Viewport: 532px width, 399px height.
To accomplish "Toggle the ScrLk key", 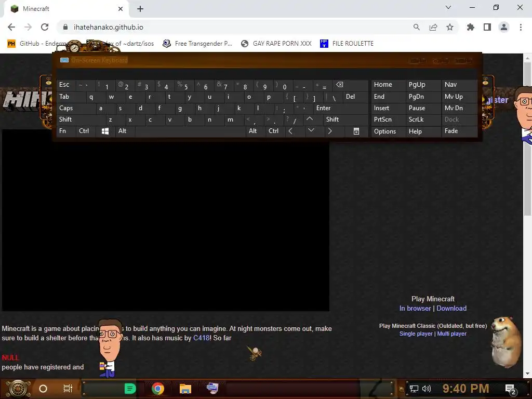I will click(423, 119).
